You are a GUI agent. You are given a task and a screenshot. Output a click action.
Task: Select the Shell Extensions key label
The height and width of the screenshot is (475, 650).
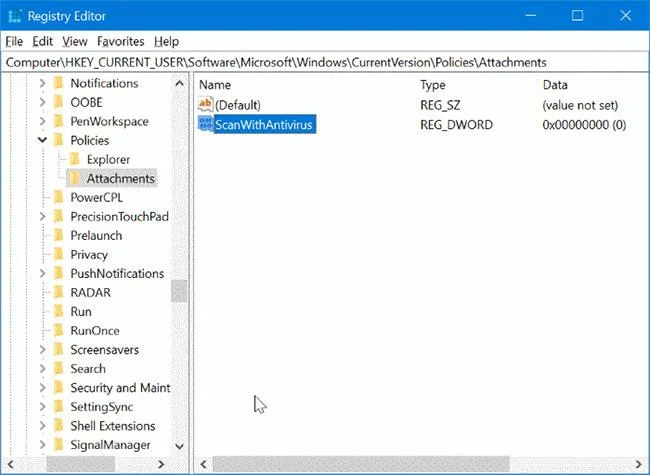[113, 426]
